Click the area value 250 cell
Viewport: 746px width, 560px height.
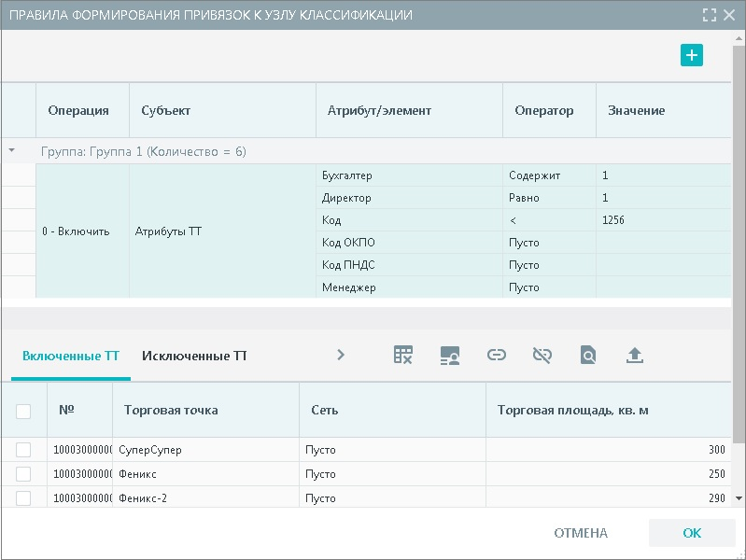click(609, 474)
